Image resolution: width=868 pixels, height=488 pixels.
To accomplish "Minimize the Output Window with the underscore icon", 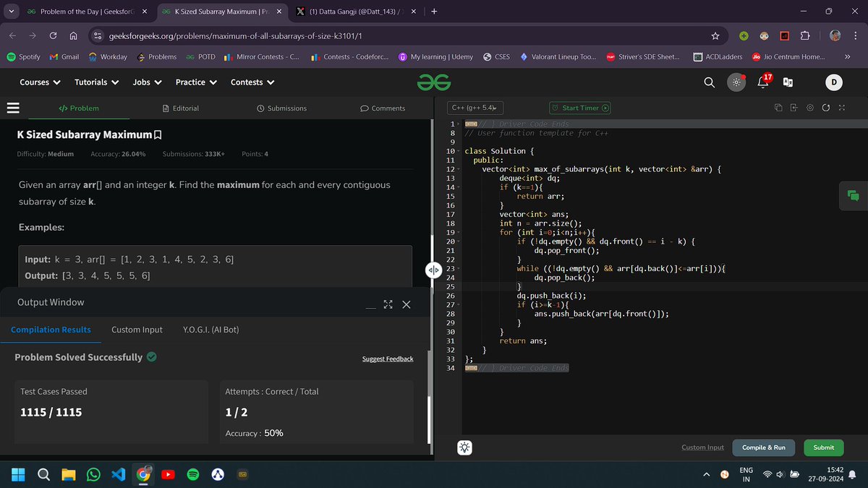I will 370,307.
